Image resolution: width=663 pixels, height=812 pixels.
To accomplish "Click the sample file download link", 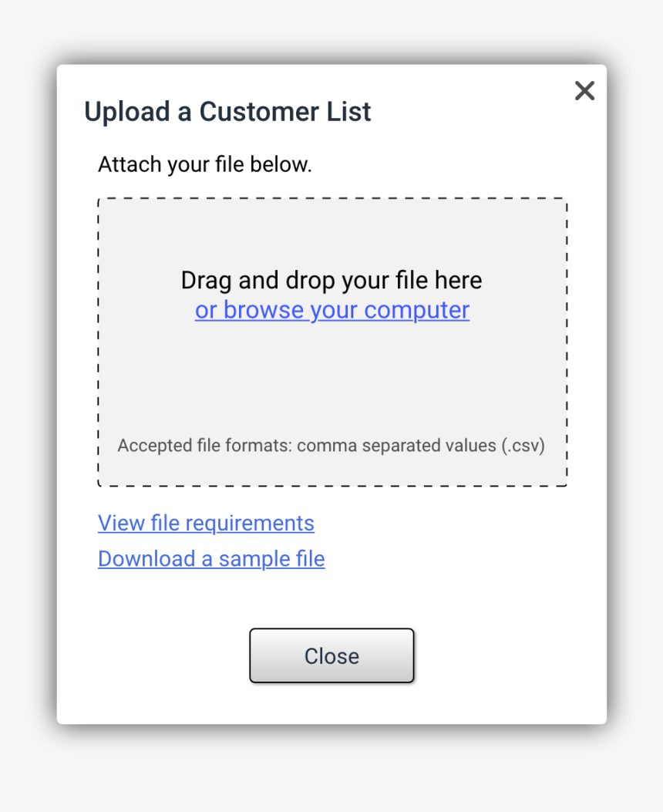I will [210, 558].
